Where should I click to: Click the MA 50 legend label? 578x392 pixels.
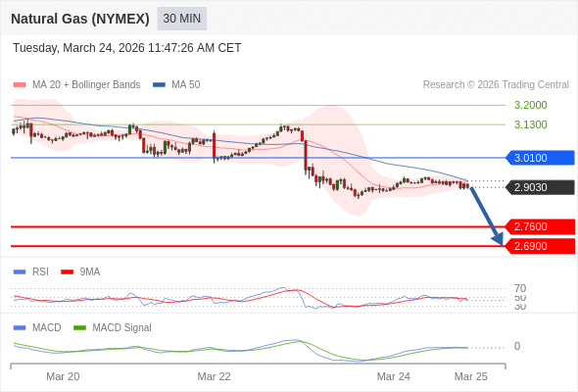click(186, 85)
